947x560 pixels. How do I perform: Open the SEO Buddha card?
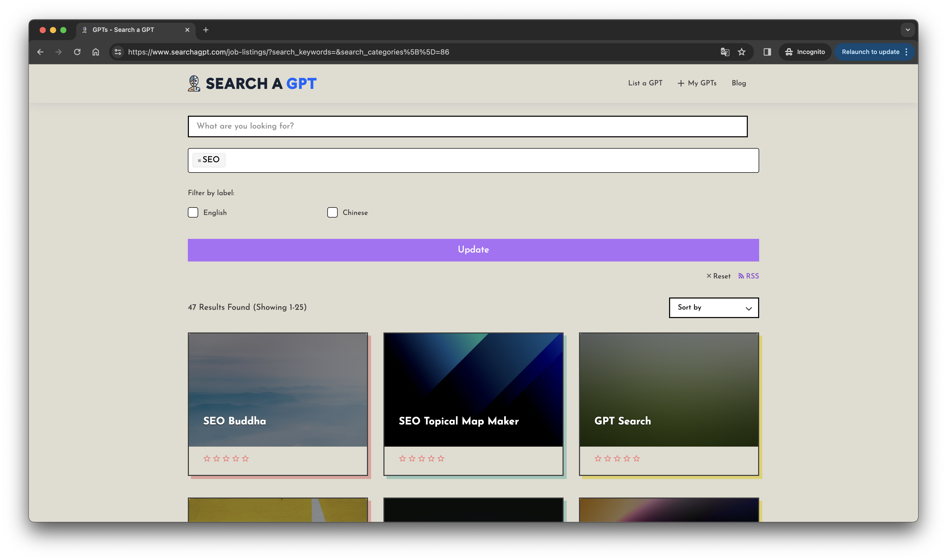pyautogui.click(x=277, y=404)
